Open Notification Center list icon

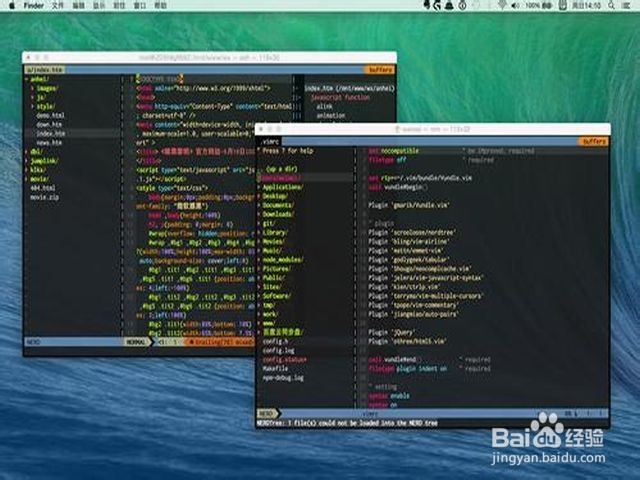click(x=626, y=5)
